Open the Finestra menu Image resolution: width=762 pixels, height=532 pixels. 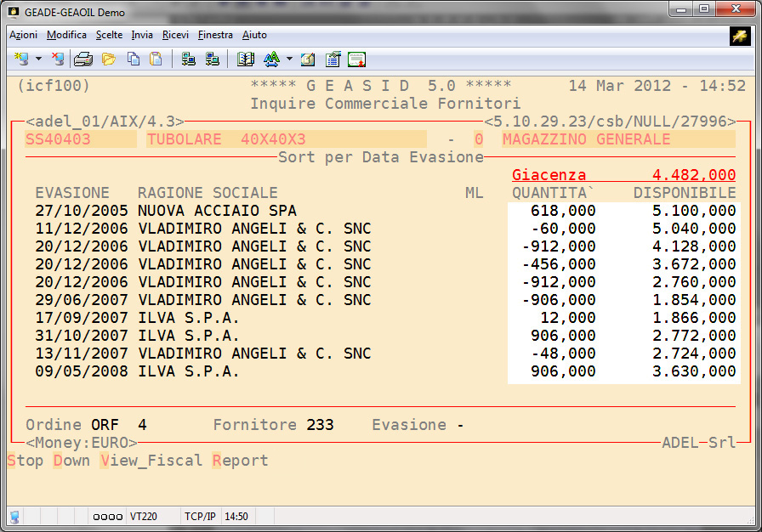tap(215, 35)
